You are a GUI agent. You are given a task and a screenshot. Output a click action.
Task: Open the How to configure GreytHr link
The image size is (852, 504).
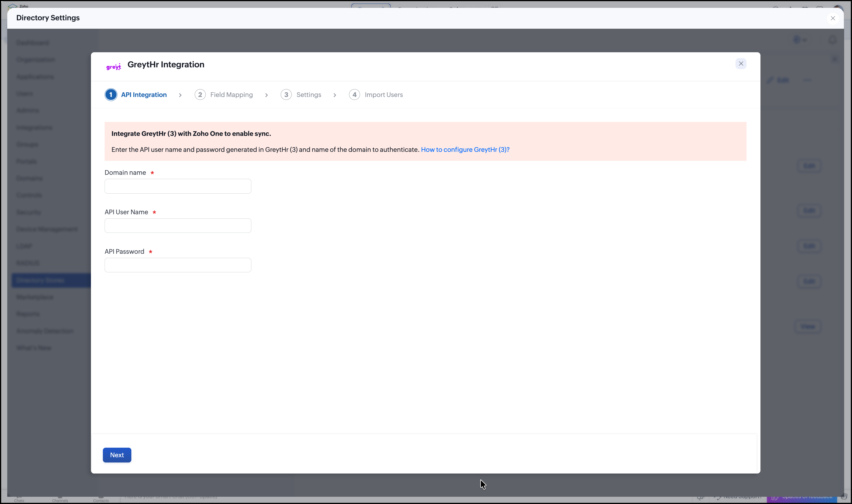(465, 150)
